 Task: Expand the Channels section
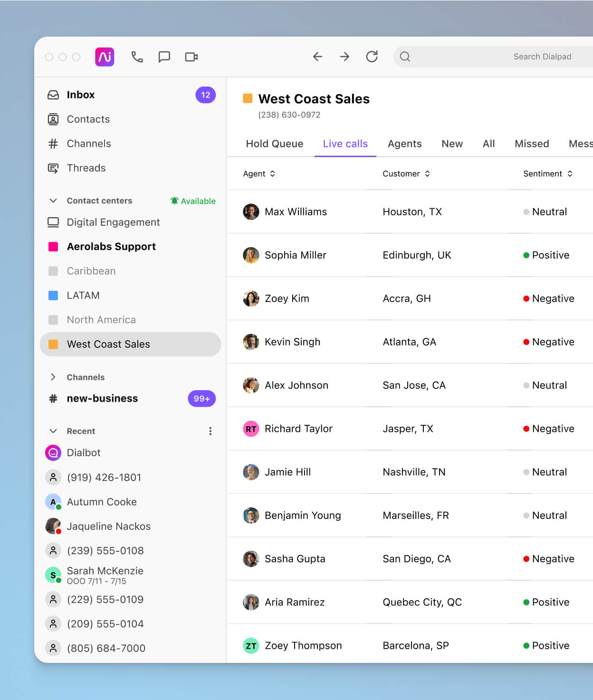click(x=53, y=377)
